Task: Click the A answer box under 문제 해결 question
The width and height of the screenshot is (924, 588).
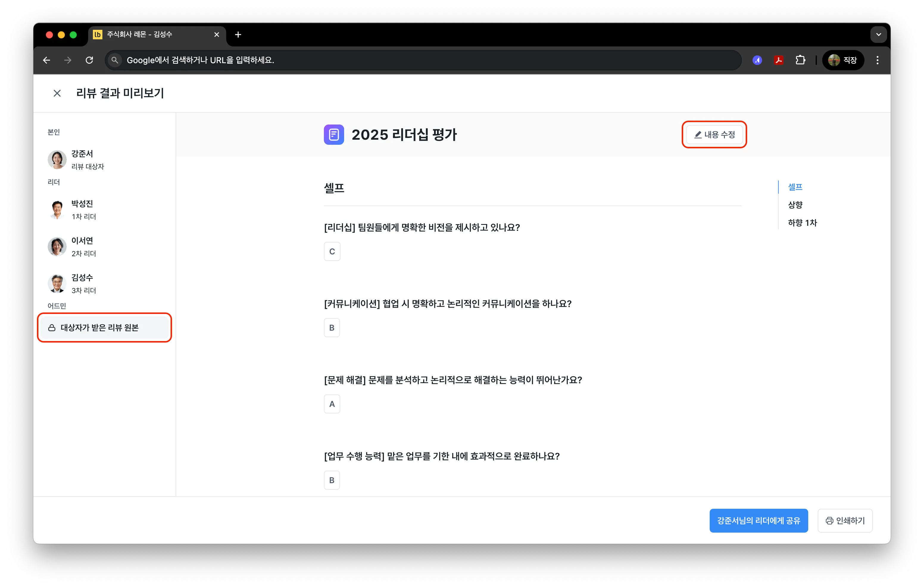Action: click(332, 404)
